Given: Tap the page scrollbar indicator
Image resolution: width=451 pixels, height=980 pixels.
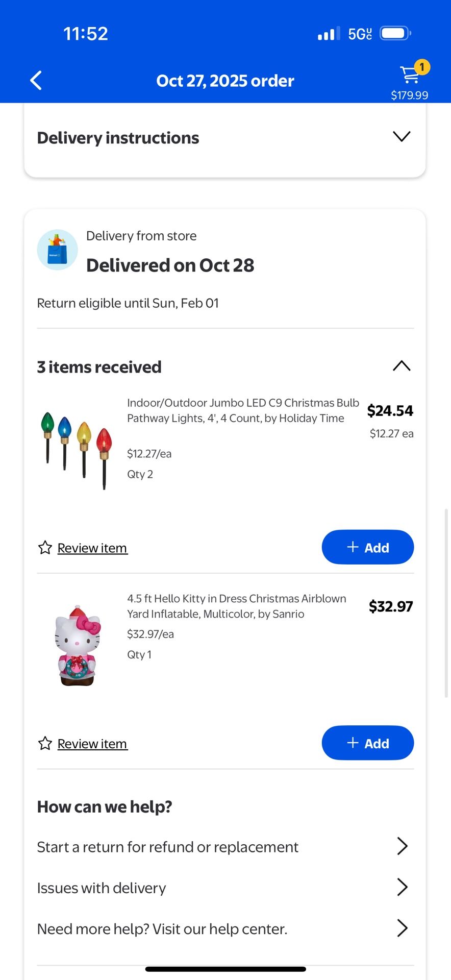Looking at the screenshot, I should pyautogui.click(x=446, y=602).
